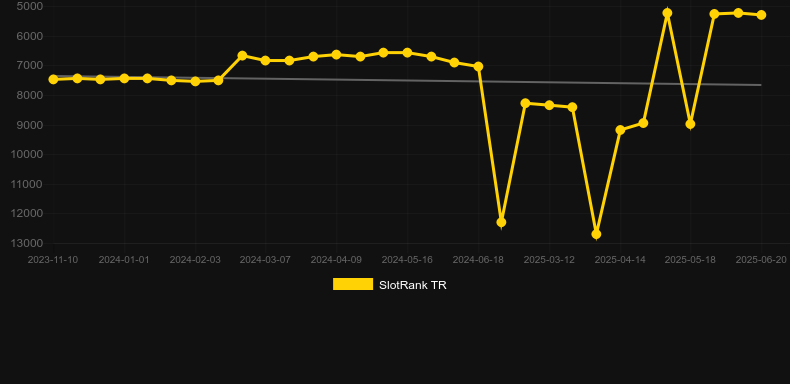Click the lowest data point near 12700
Viewport: 790px width, 384px height.
[596, 234]
